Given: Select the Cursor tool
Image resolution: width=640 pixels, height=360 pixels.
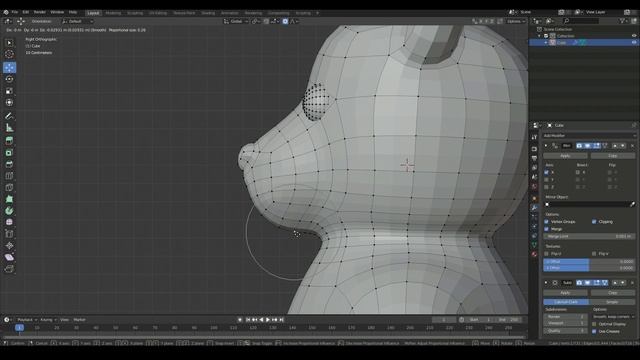Looking at the screenshot, I should [9, 54].
